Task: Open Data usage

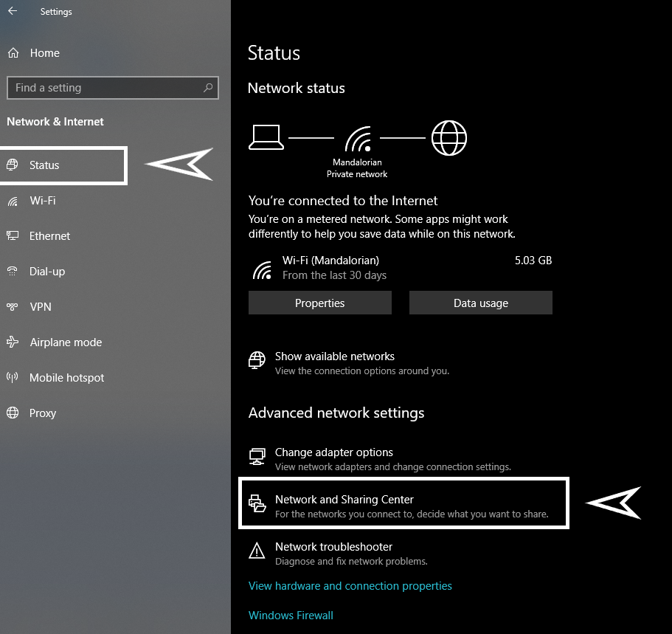Action: tap(480, 303)
